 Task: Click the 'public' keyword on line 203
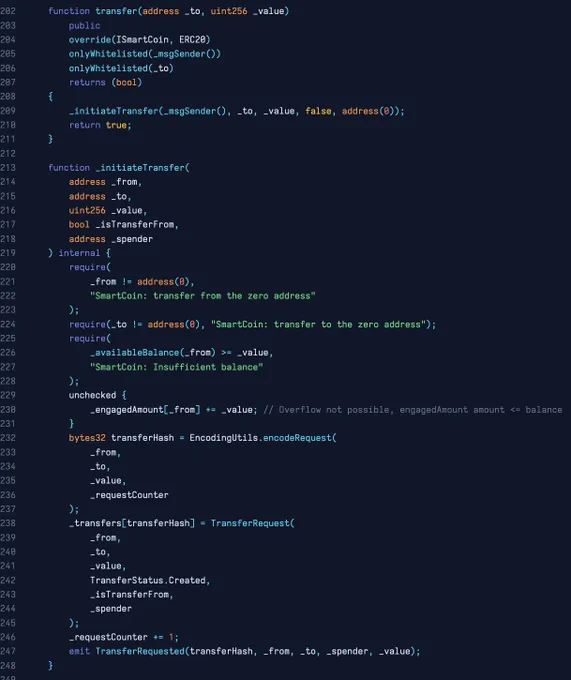coord(84,26)
